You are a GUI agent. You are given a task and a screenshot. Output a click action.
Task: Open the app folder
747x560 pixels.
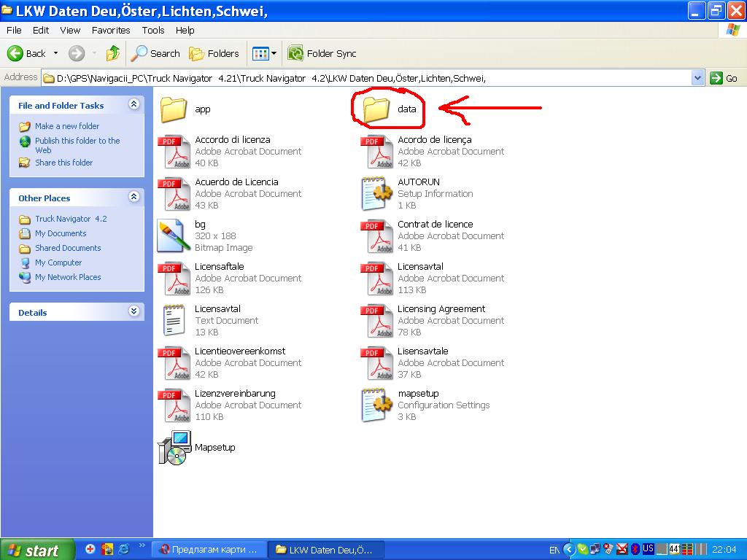(174, 109)
